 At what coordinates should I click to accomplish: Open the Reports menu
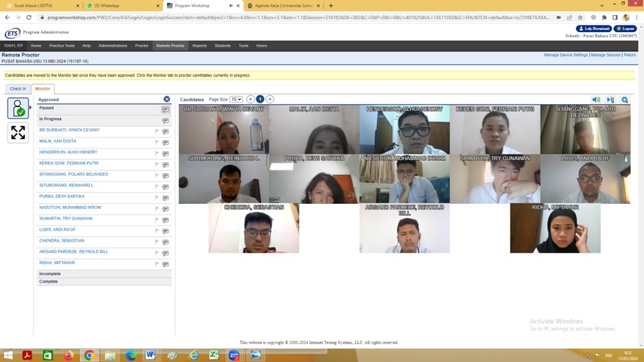point(199,46)
